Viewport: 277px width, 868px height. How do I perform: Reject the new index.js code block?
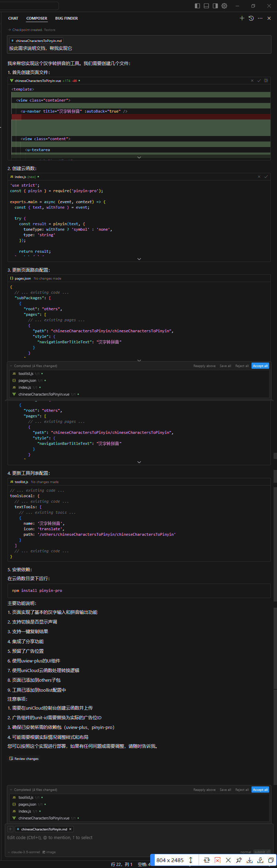(259, 177)
